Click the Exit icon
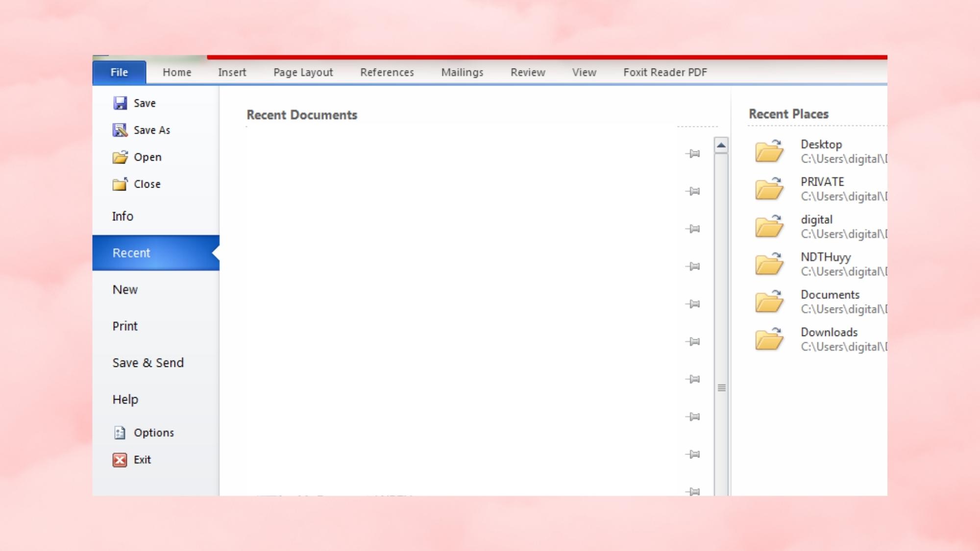980x551 pixels. (120, 459)
